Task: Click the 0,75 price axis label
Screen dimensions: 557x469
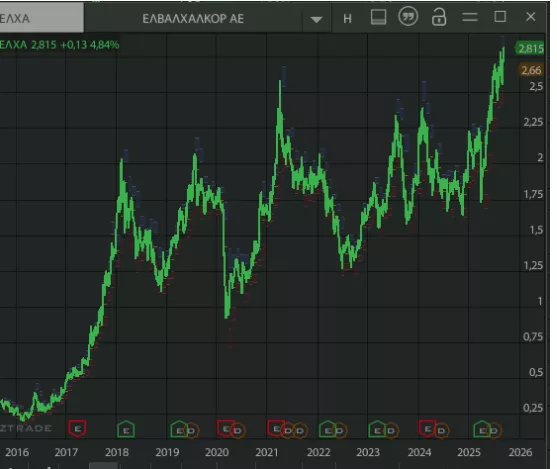Action: point(533,336)
